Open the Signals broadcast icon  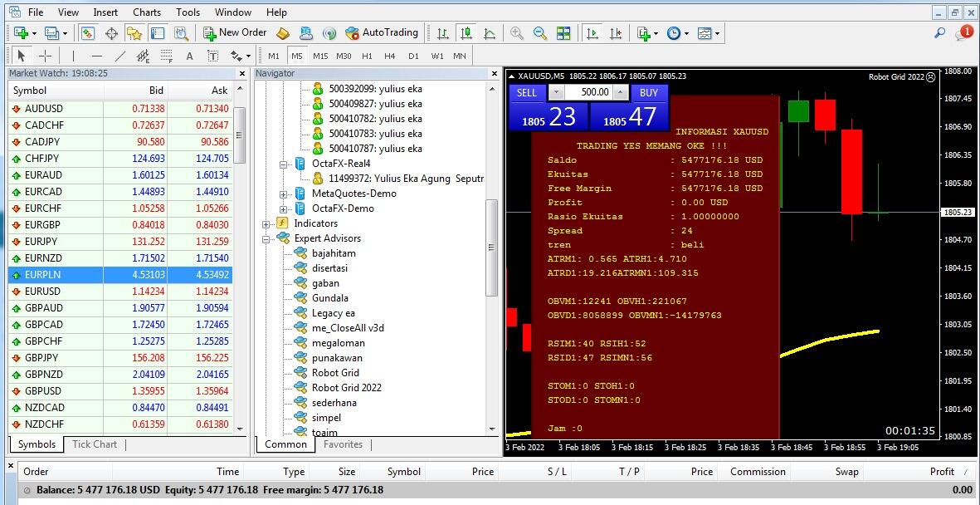[329, 32]
